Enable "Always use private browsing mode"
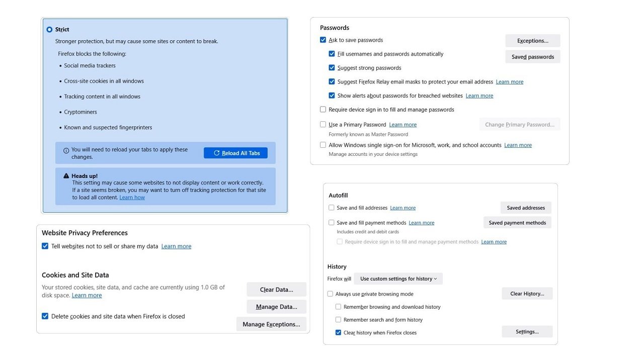The width and height of the screenshot is (644, 362). point(331,294)
